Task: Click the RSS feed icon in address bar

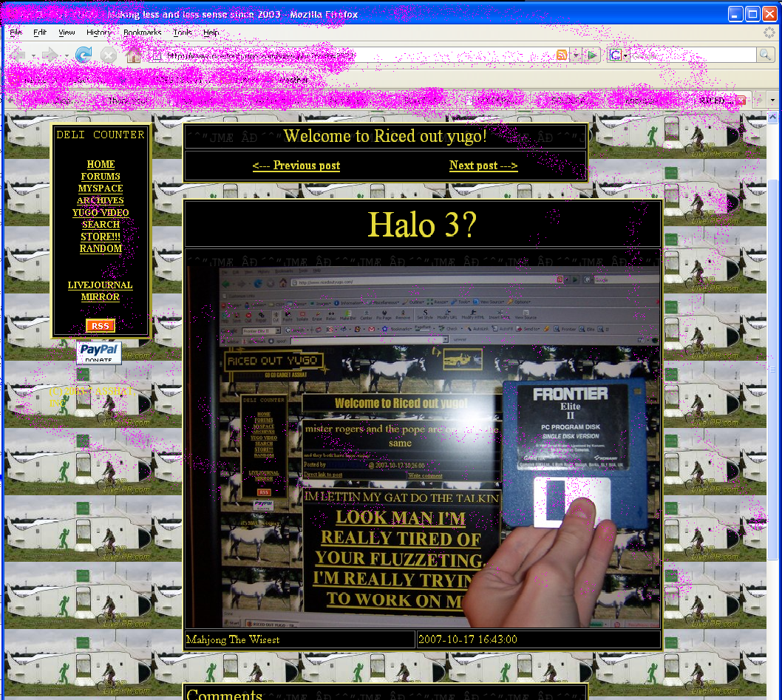Action: [x=562, y=55]
